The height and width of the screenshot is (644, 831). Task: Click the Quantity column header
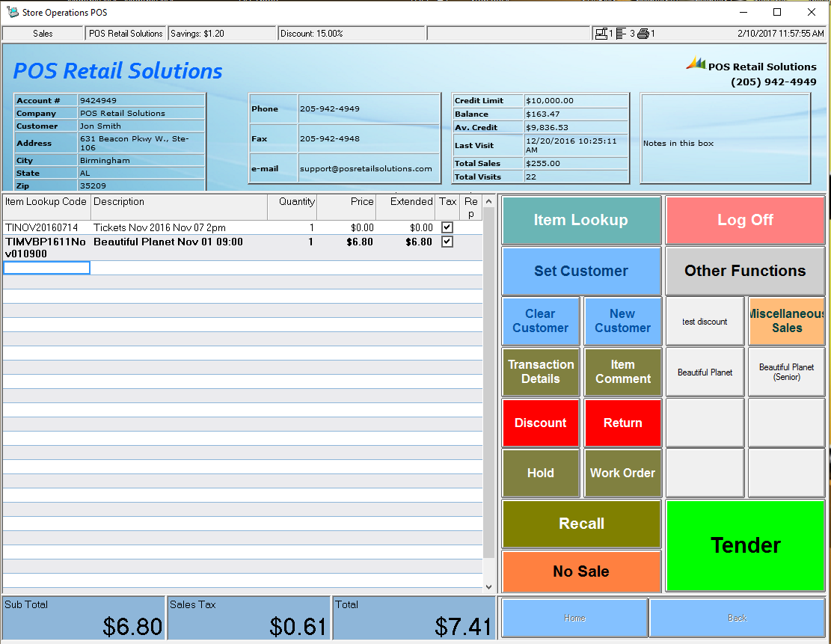(292, 207)
